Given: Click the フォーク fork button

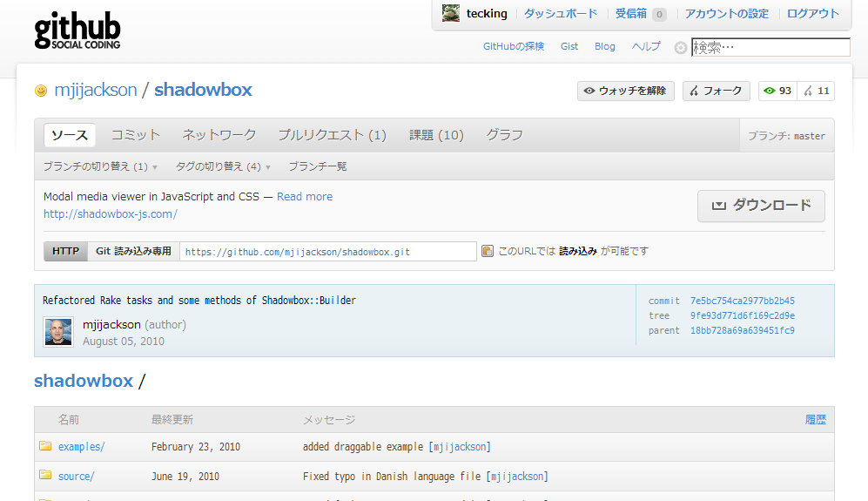Looking at the screenshot, I should pos(717,91).
